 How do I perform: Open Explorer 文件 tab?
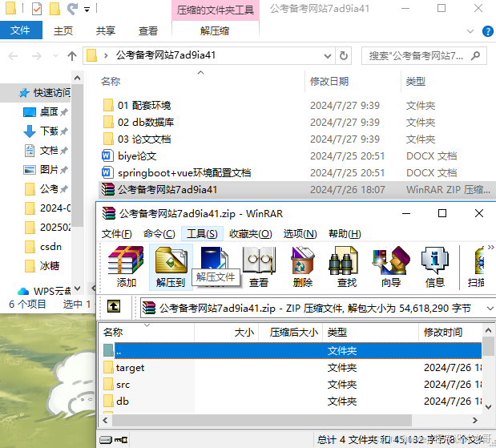(21, 30)
